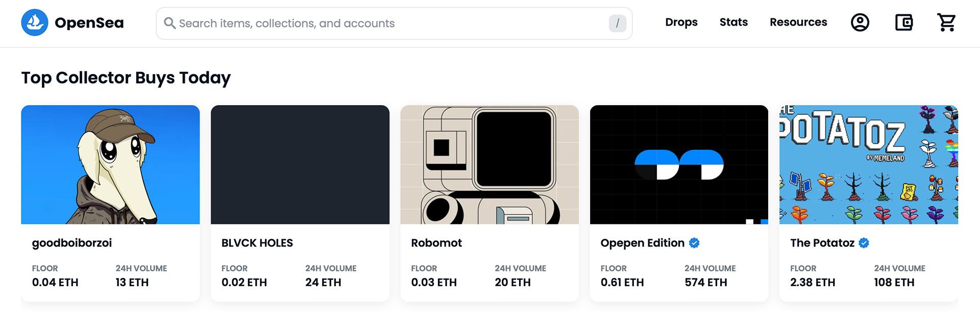Viewport: 980px width, 326px height.
Task: Open the BLVCK HOLES dark thumbnail
Action: (x=300, y=164)
